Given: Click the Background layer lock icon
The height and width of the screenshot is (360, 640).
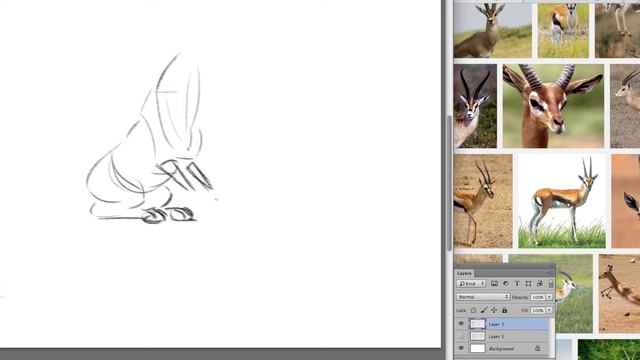Looking at the screenshot, I should tap(538, 348).
